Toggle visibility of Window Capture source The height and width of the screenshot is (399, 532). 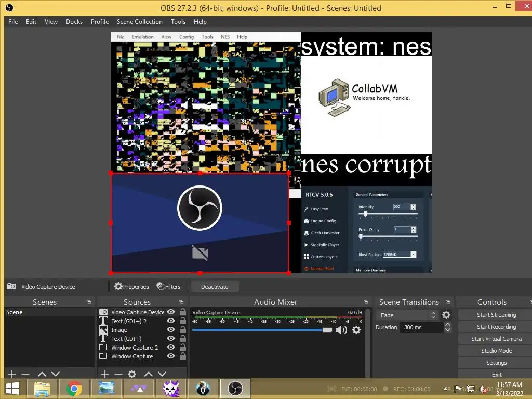[x=171, y=356]
